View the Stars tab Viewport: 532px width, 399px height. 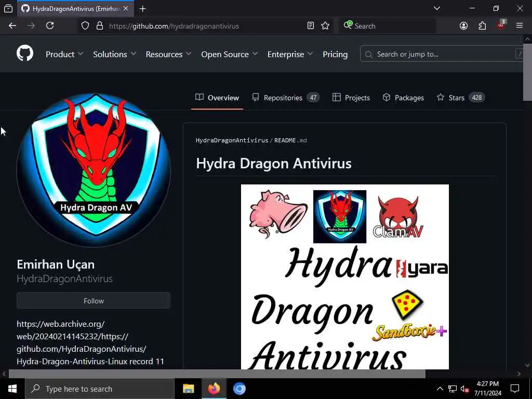coord(461,98)
